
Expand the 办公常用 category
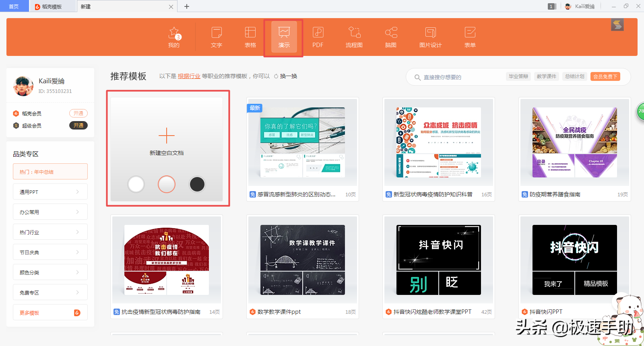pyautogui.click(x=50, y=212)
